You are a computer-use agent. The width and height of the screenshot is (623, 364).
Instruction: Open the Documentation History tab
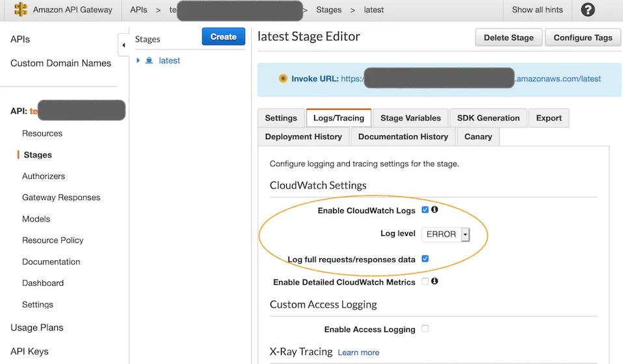(403, 136)
